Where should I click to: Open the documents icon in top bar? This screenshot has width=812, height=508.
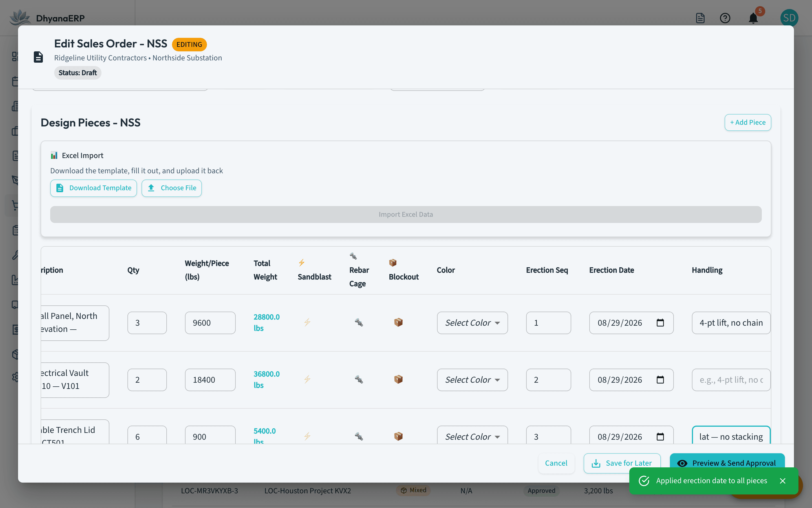point(700,18)
